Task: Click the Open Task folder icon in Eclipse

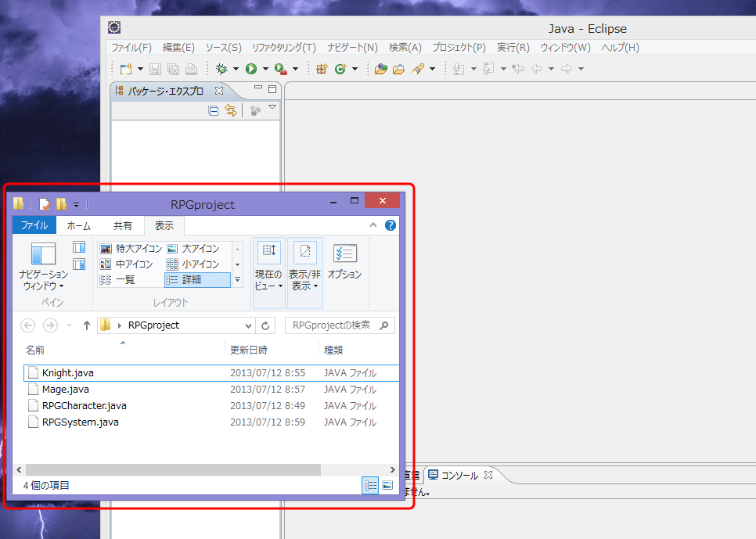Action: coord(398,69)
